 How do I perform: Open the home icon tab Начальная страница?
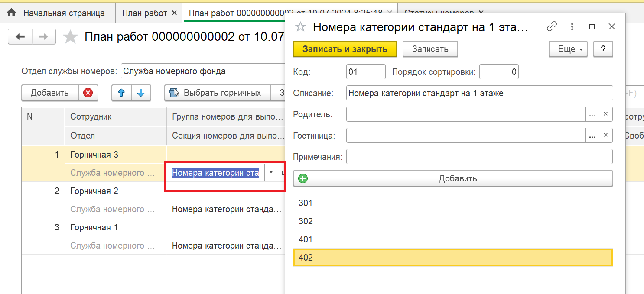[58, 13]
